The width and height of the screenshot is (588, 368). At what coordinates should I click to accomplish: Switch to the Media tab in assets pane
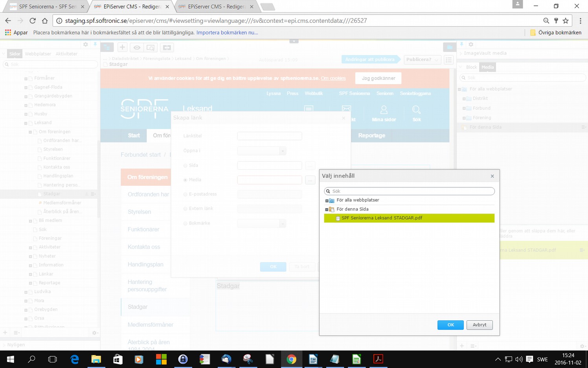487,67
